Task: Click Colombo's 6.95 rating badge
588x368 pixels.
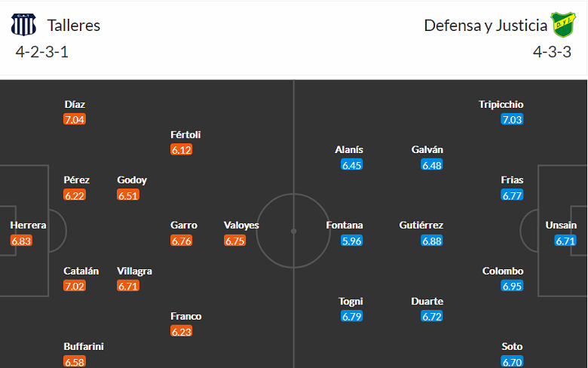Action: click(512, 287)
